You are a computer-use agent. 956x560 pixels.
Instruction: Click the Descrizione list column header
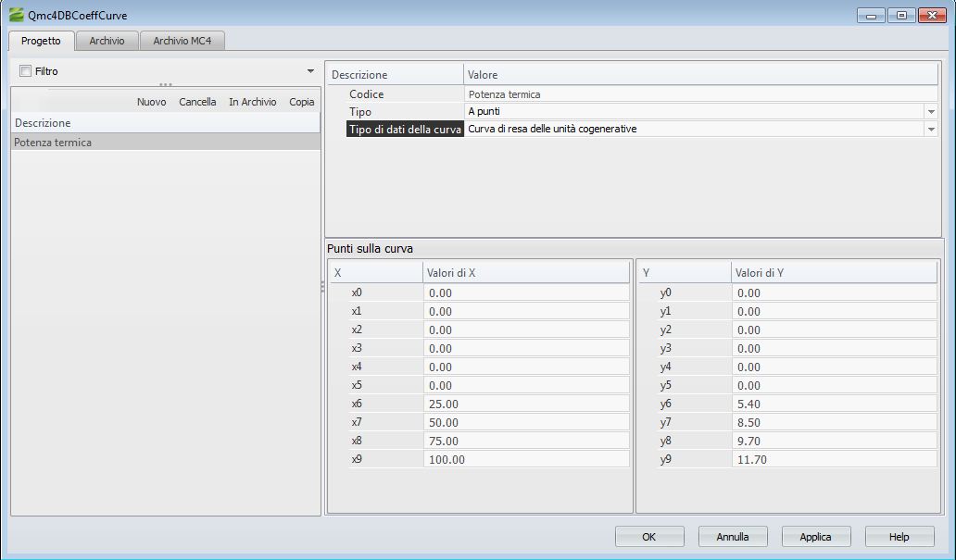tap(166, 123)
